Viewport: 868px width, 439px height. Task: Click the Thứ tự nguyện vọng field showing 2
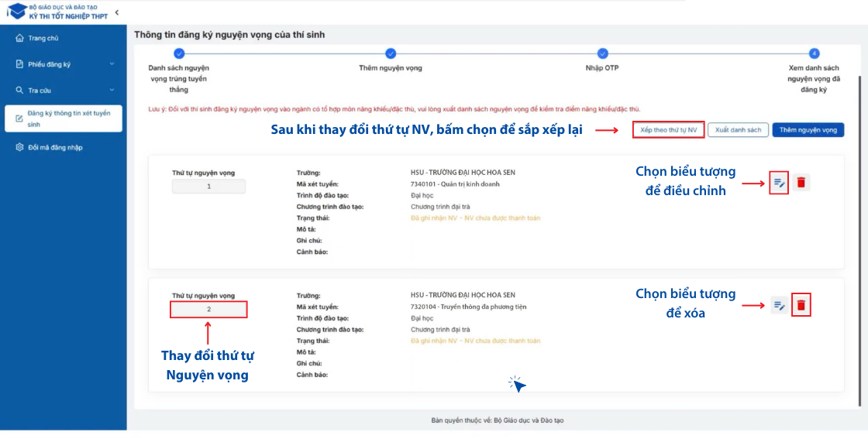[x=209, y=310]
